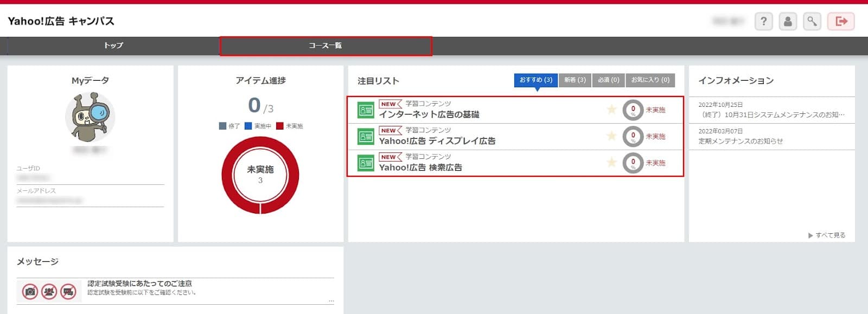Toggle favorite star for Yahoo!広告 検索広告
Viewport: 868px width, 314px height.
tap(611, 162)
